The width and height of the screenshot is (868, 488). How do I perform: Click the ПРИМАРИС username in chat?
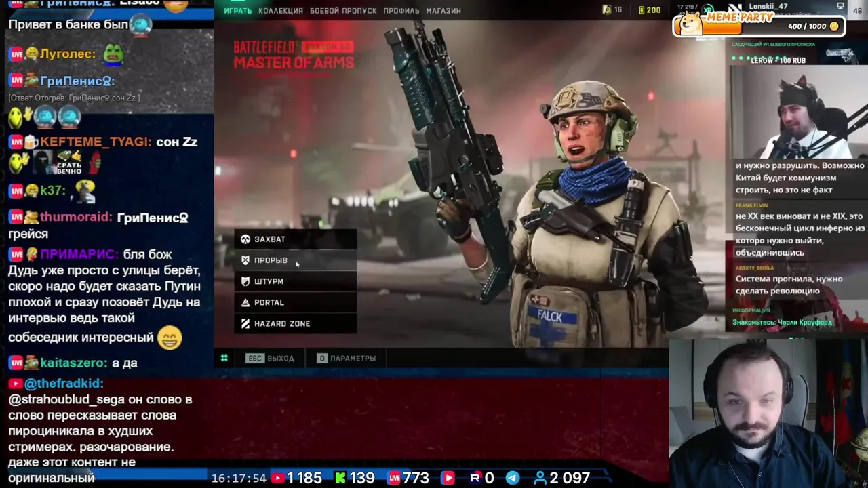[79, 254]
